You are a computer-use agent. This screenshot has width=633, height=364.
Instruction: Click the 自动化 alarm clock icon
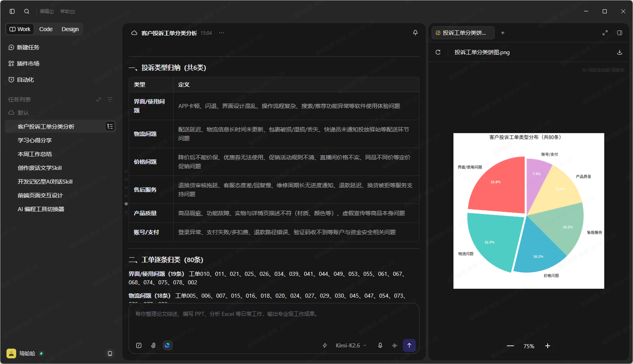click(x=11, y=80)
